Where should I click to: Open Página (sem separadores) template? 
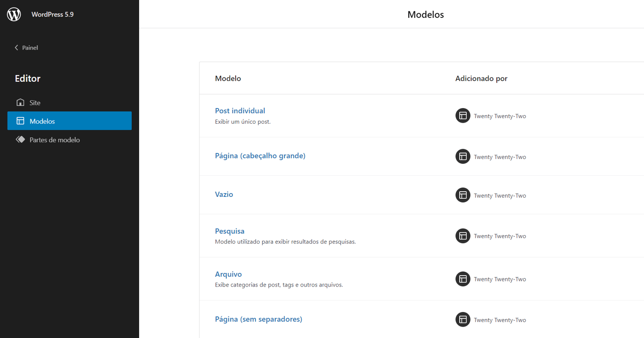(x=258, y=319)
